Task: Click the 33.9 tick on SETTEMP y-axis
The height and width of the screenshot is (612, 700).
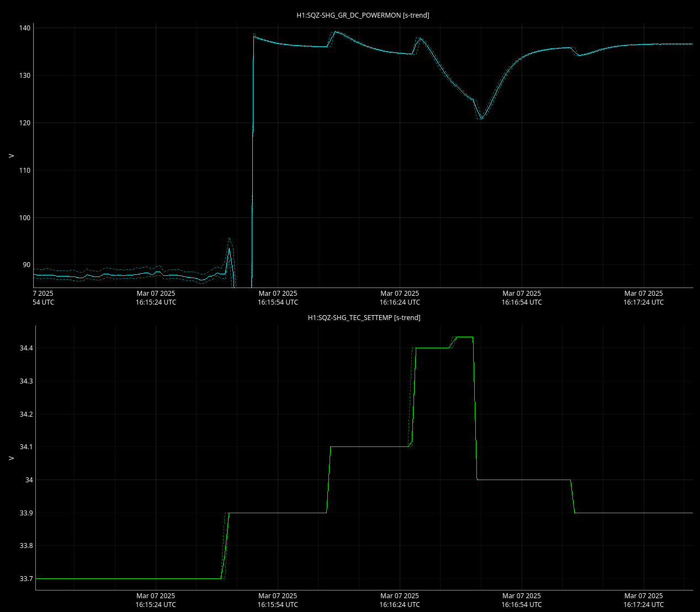Action: pyautogui.click(x=26, y=513)
